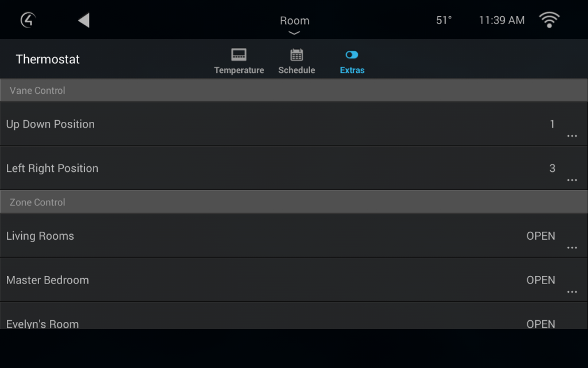Viewport: 588px width, 368px height.
Task: Open the Schedule calendar icon
Action: coord(296,55)
